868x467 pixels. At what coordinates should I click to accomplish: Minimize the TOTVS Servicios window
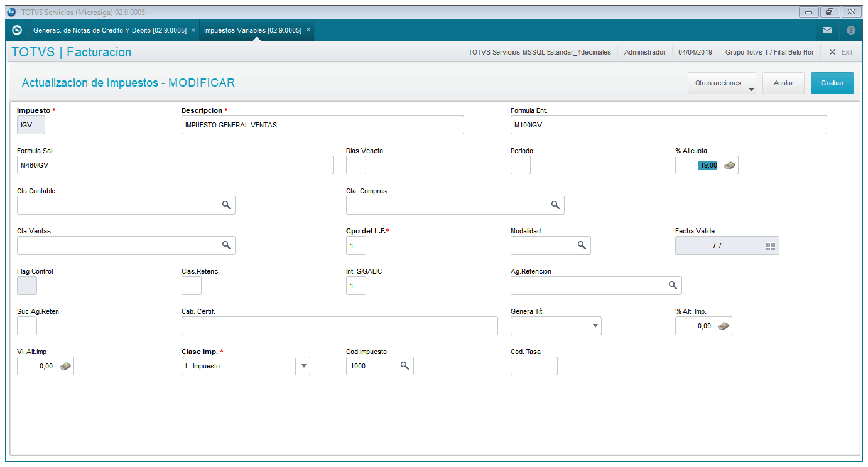coord(808,12)
